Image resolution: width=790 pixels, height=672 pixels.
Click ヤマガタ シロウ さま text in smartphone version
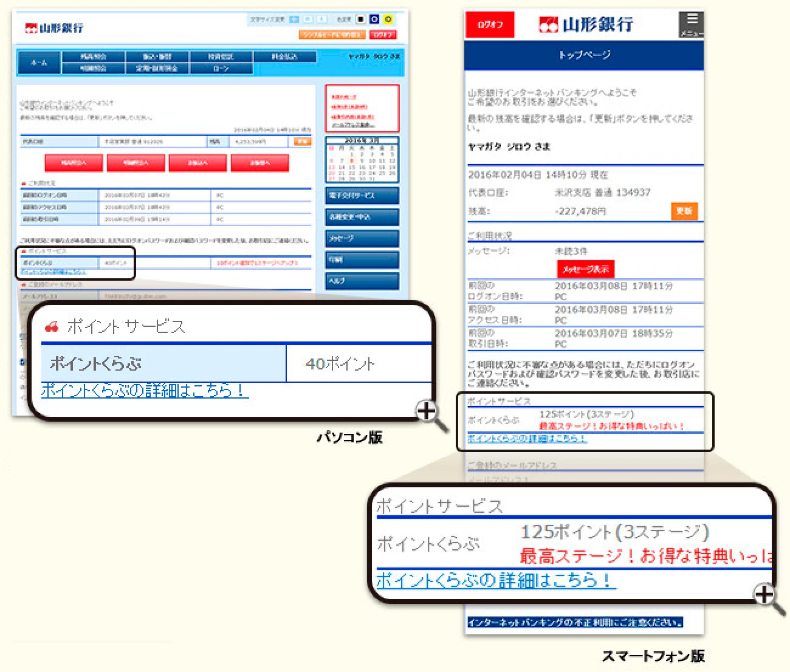click(x=509, y=147)
